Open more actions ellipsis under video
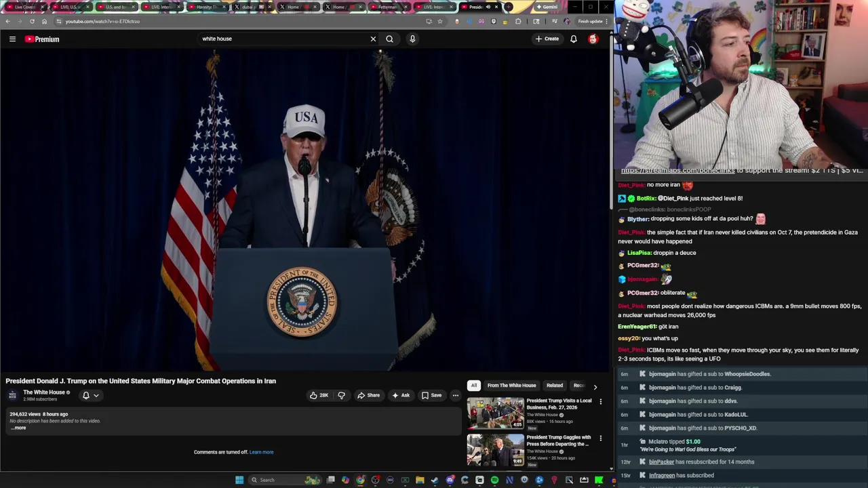The height and width of the screenshot is (488, 868). point(456,395)
